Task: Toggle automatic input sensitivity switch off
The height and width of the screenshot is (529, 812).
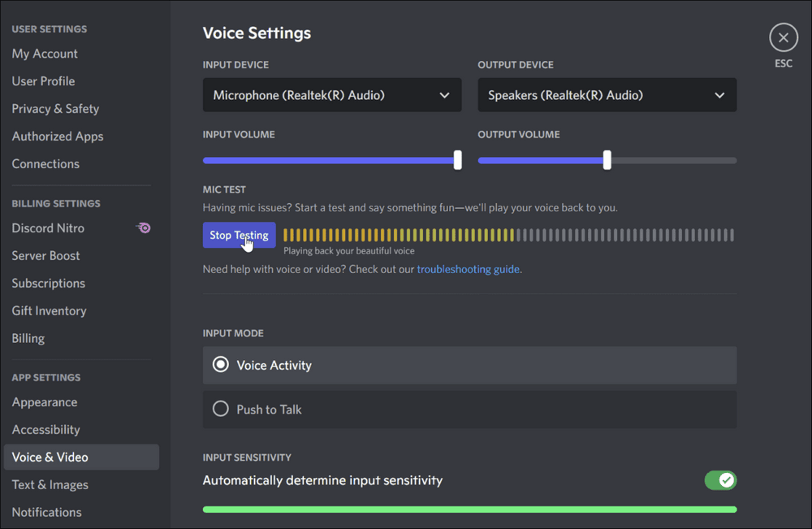Action: click(719, 480)
